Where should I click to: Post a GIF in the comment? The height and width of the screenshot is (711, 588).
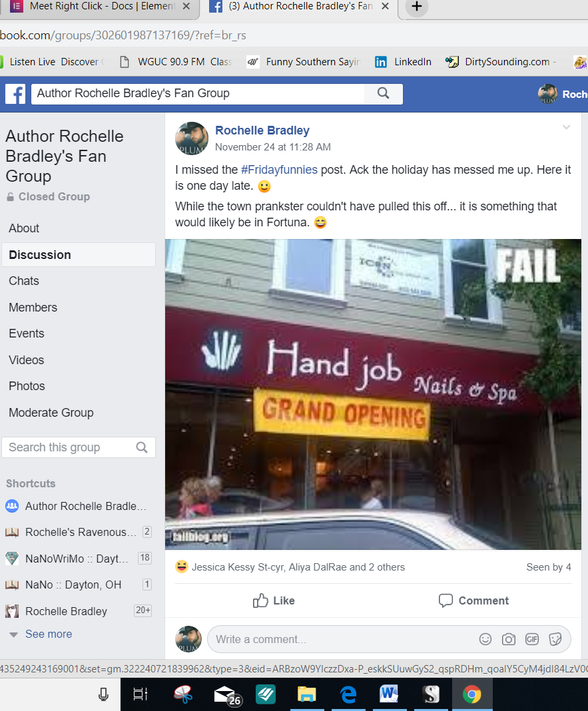pyautogui.click(x=532, y=639)
